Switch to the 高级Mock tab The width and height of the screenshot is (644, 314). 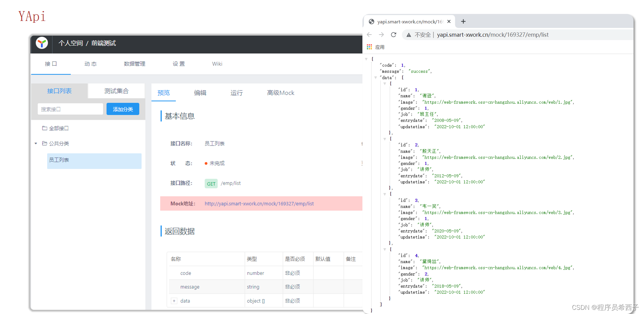pyautogui.click(x=281, y=93)
